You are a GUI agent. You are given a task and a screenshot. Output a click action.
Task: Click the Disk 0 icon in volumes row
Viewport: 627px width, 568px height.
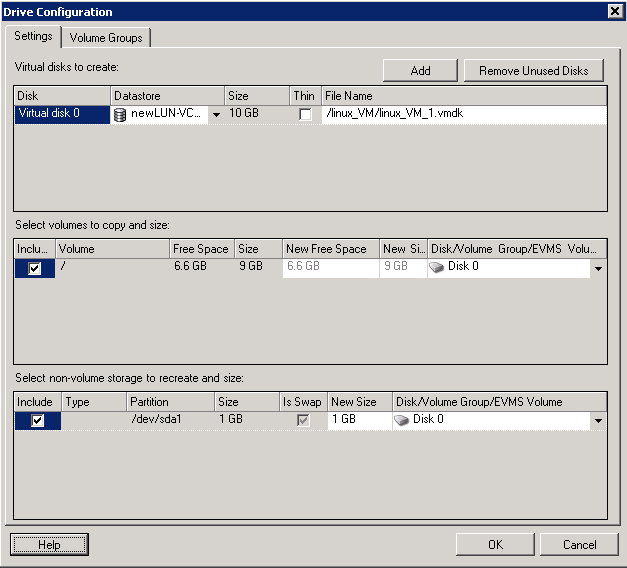437,267
